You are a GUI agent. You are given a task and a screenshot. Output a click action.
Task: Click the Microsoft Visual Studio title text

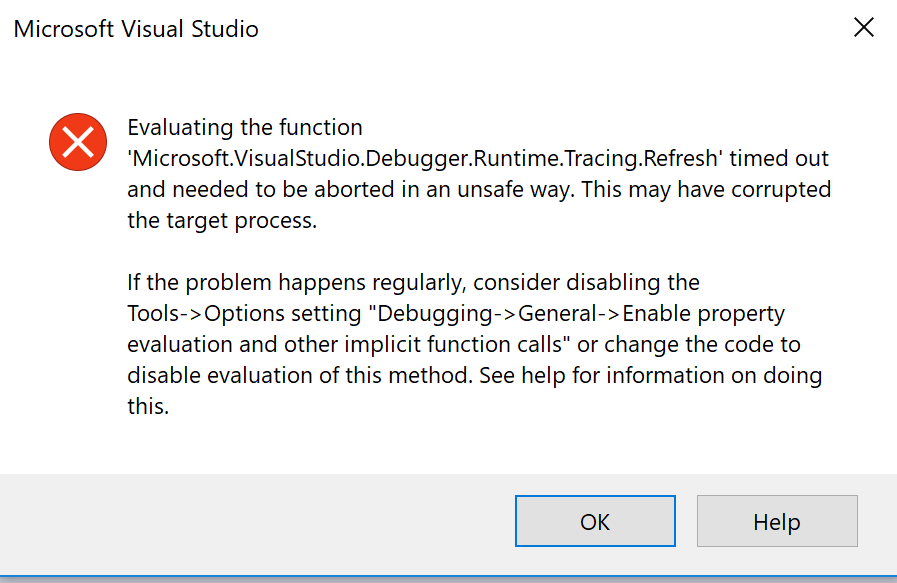[x=136, y=29]
